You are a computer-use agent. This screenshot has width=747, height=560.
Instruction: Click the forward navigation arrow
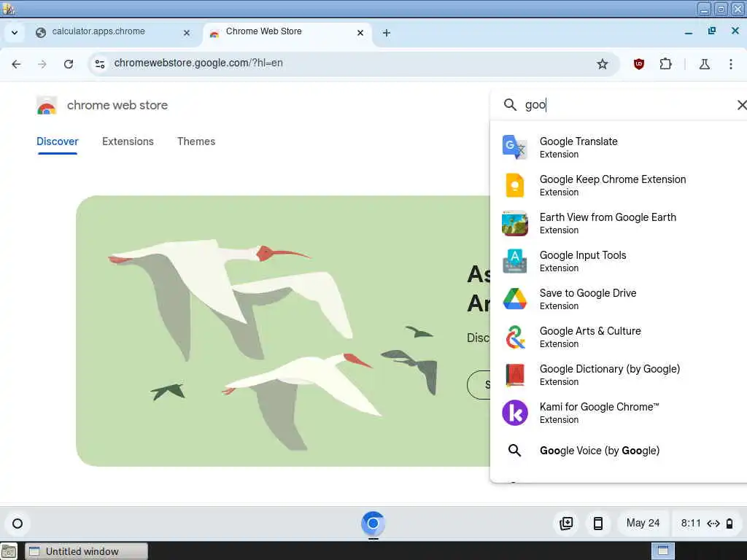42,64
